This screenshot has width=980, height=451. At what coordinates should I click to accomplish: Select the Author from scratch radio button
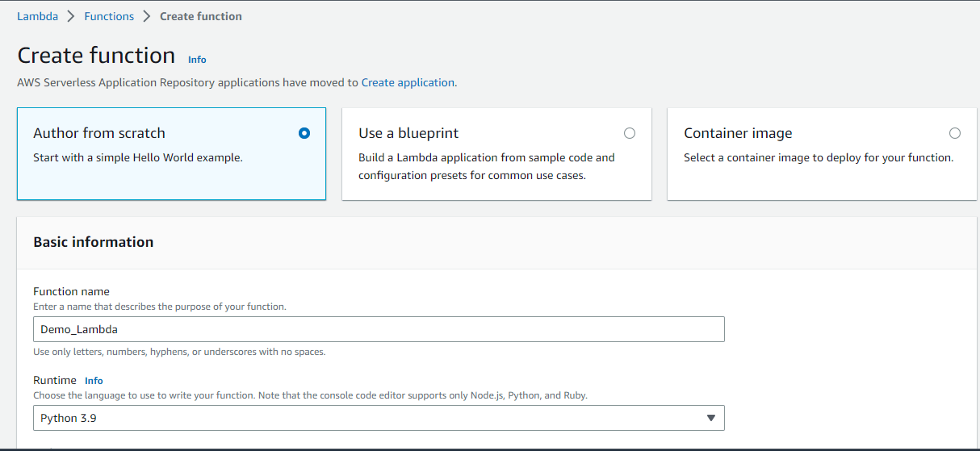[x=304, y=133]
